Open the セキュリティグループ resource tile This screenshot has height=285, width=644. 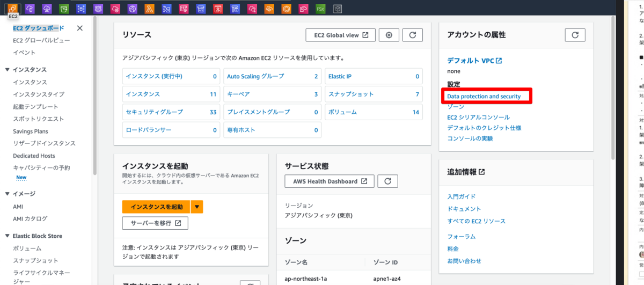[x=171, y=112]
